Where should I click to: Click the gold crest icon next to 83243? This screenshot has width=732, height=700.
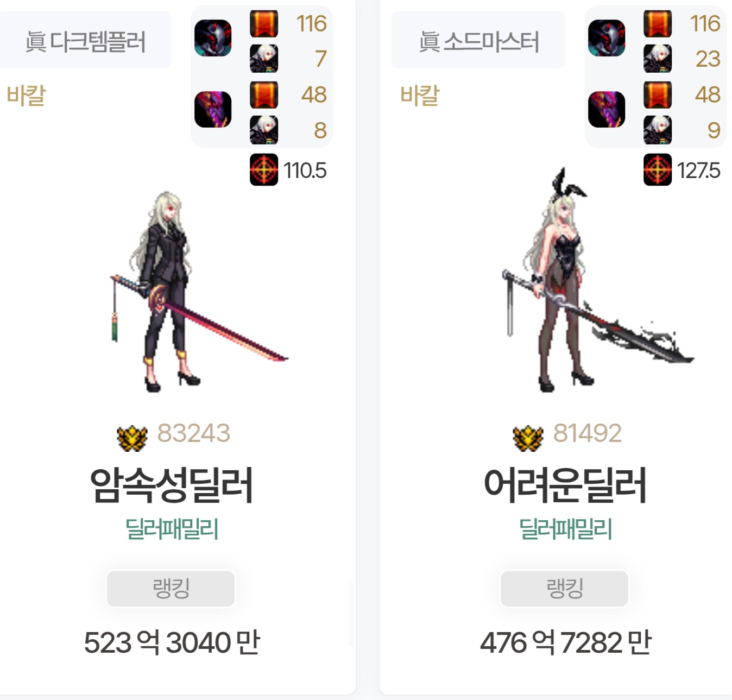pos(132,437)
